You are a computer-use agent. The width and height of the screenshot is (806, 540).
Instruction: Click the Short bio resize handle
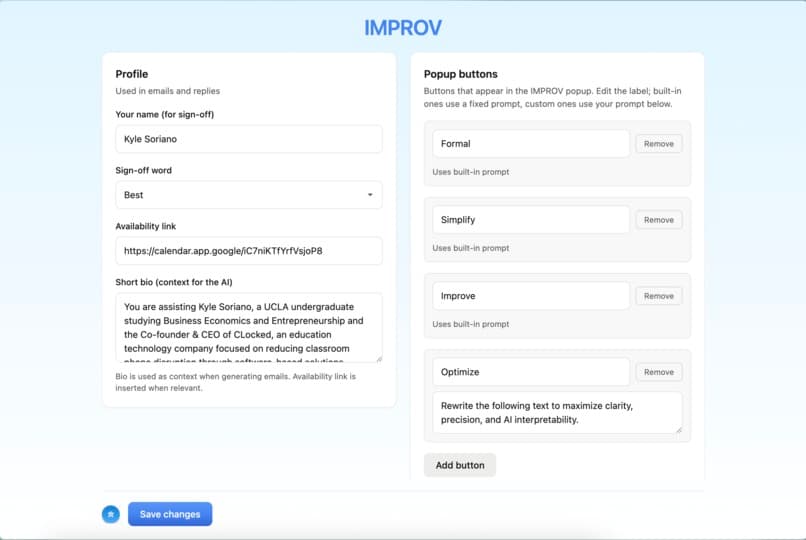coord(379,359)
